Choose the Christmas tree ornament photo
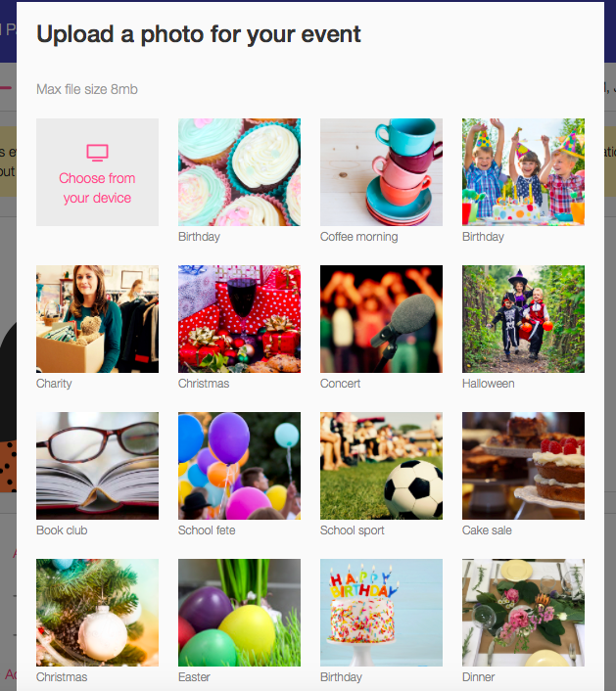616x691 pixels. 98,613
